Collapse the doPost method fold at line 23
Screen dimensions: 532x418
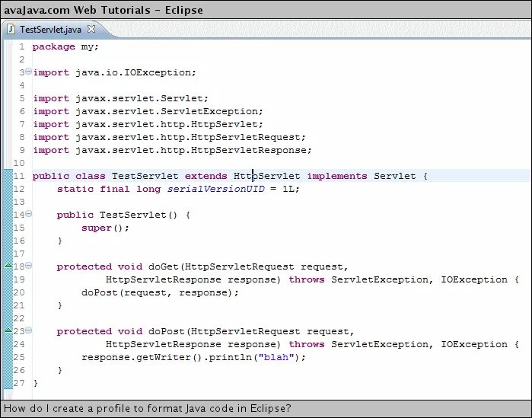[x=28, y=330]
